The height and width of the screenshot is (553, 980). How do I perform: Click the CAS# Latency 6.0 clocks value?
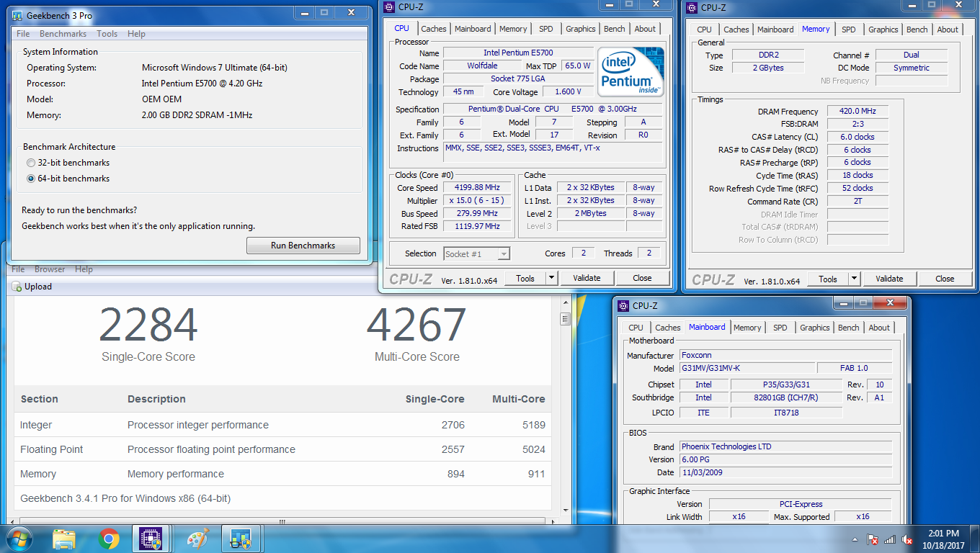857,137
